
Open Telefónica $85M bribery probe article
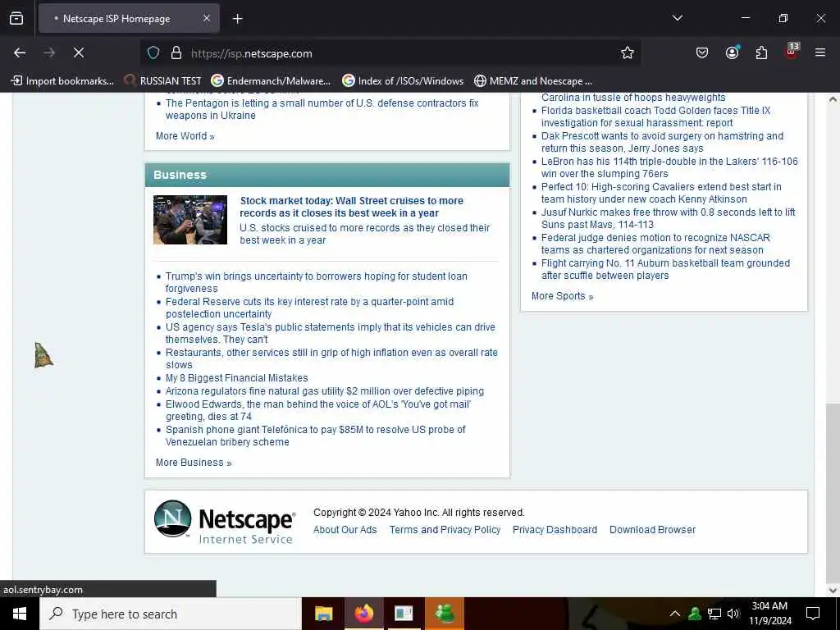[x=316, y=436]
